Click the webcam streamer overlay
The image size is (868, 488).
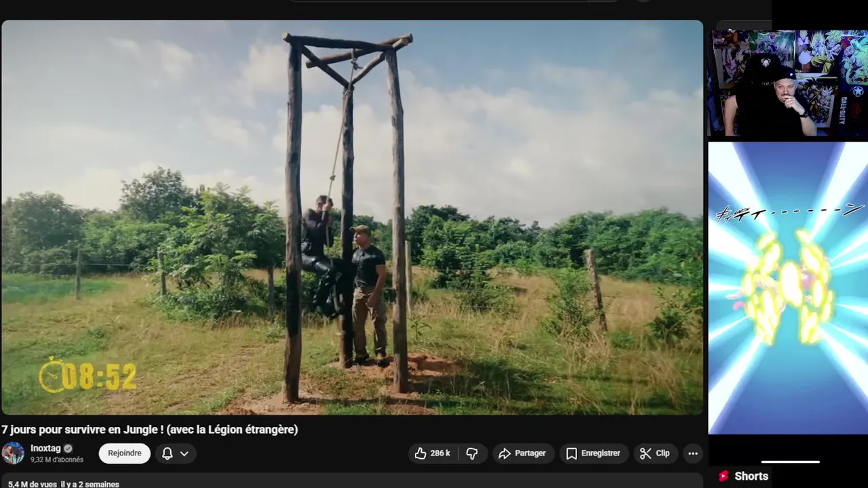(x=788, y=83)
